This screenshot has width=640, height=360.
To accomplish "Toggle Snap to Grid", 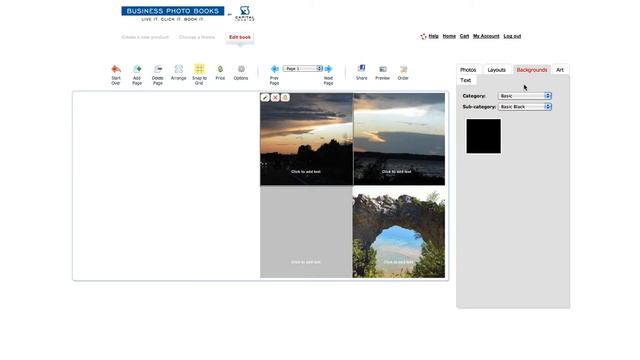I will 199,69.
